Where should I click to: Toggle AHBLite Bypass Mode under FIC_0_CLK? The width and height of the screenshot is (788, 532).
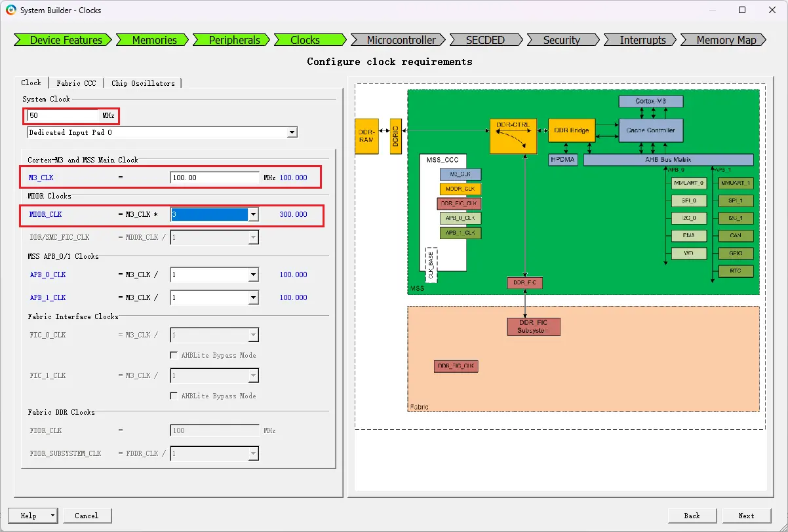174,355
